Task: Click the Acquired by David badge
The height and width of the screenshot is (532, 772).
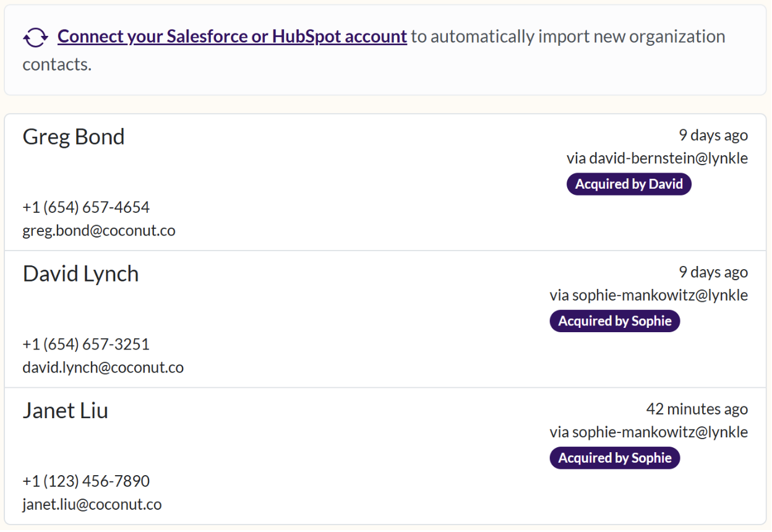Action: click(x=628, y=184)
